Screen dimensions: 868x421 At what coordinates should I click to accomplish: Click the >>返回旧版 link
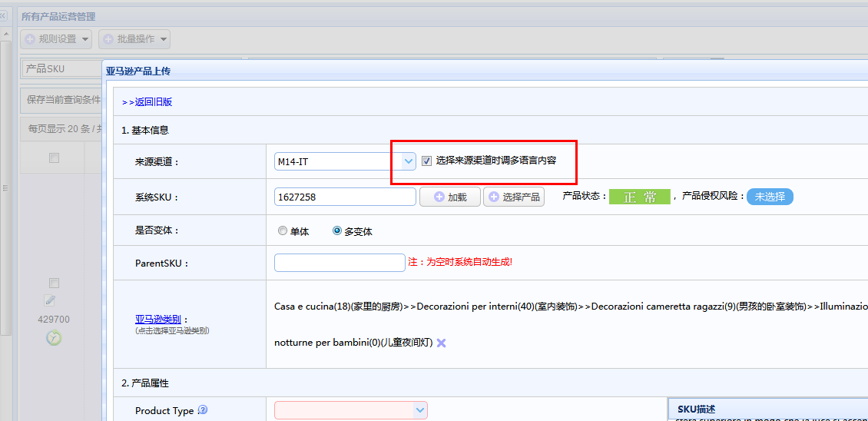(x=147, y=102)
